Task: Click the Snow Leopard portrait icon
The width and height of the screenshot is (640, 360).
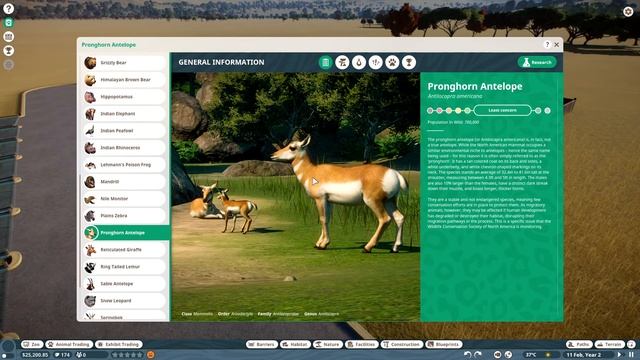Action: point(90,301)
